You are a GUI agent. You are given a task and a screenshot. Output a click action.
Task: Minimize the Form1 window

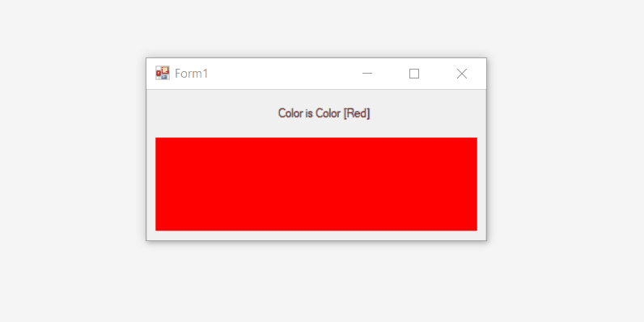pos(367,74)
